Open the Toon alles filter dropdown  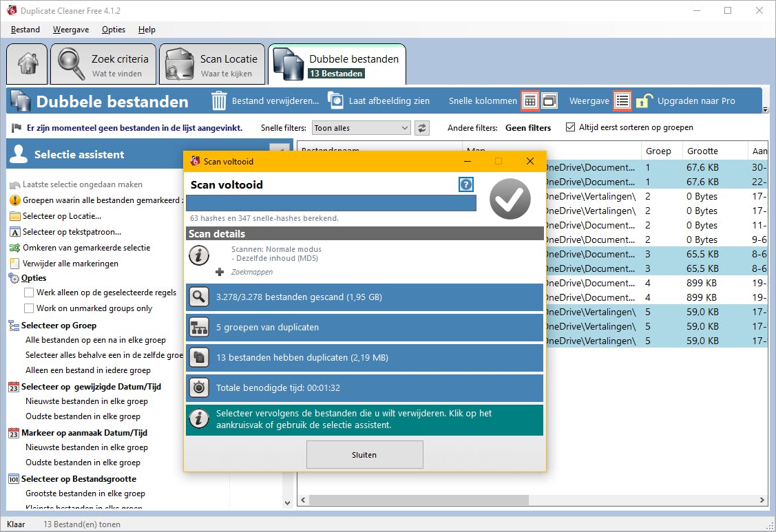[361, 127]
